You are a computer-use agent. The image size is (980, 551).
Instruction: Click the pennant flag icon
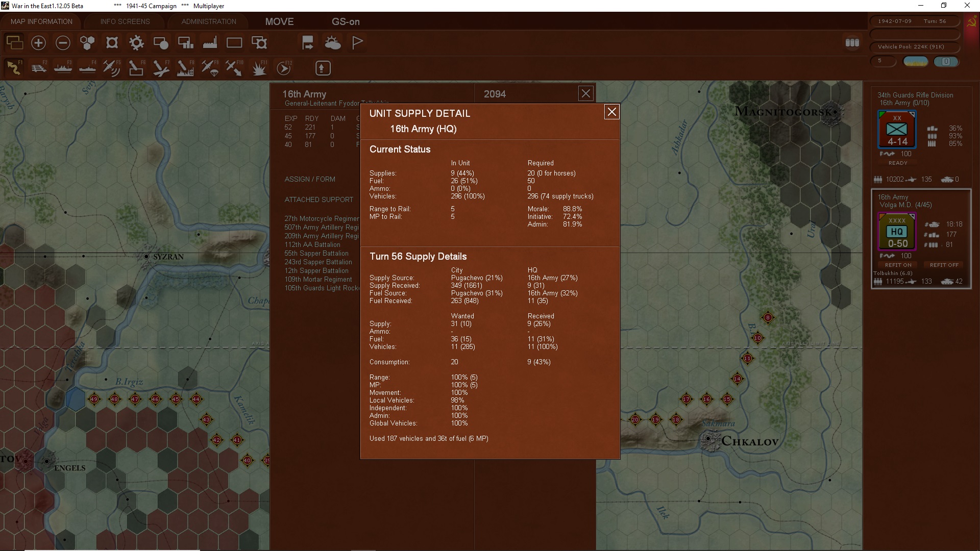coord(357,43)
